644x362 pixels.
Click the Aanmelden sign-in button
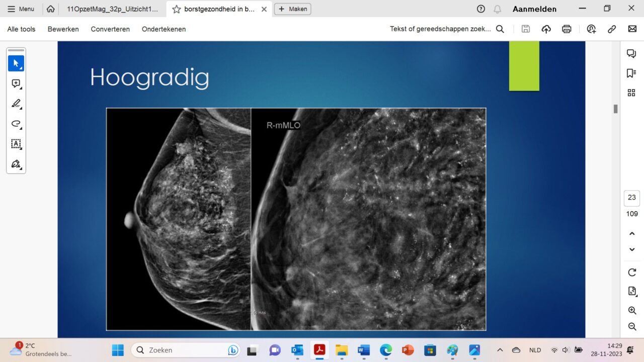pos(534,9)
